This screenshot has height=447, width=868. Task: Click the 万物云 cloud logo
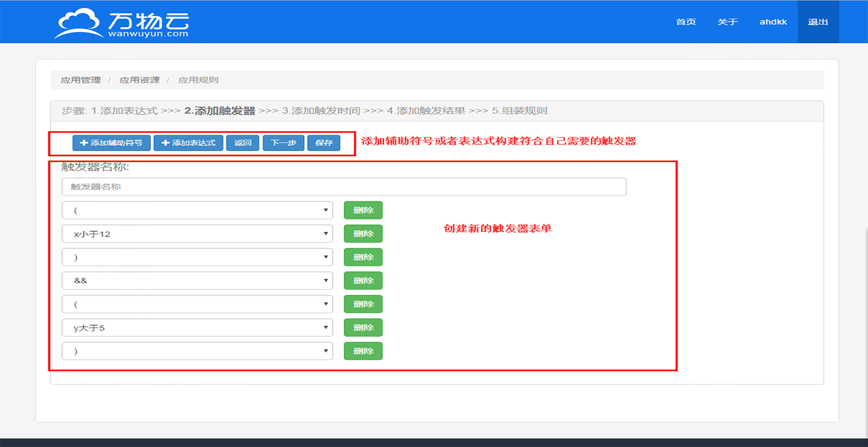pos(121,23)
